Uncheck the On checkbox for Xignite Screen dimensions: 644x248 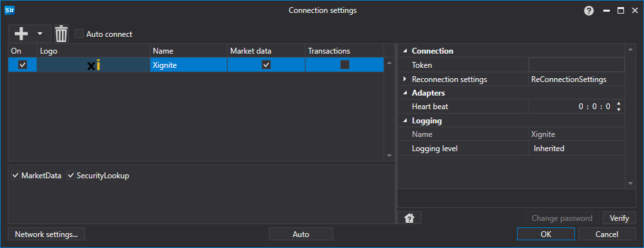(23, 65)
